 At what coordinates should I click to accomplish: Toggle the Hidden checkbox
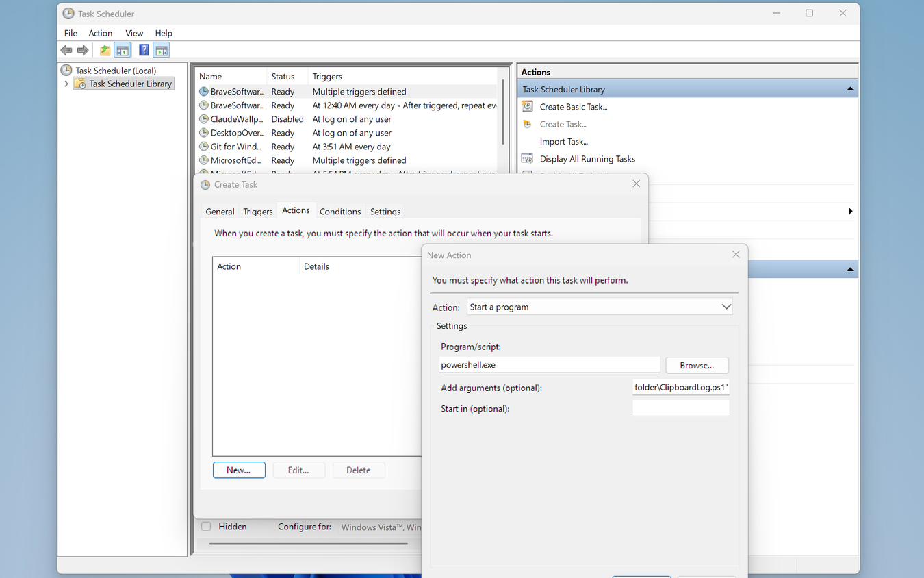(x=206, y=527)
